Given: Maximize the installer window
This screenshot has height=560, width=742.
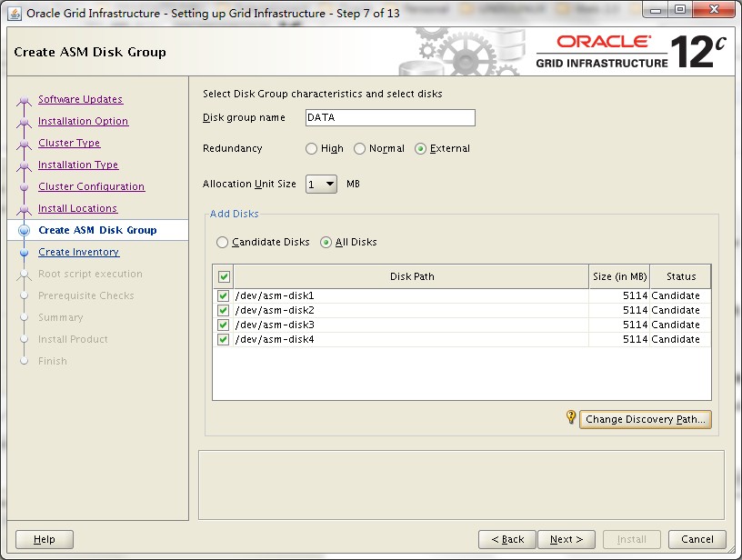Looking at the screenshot, I should click(680, 10).
